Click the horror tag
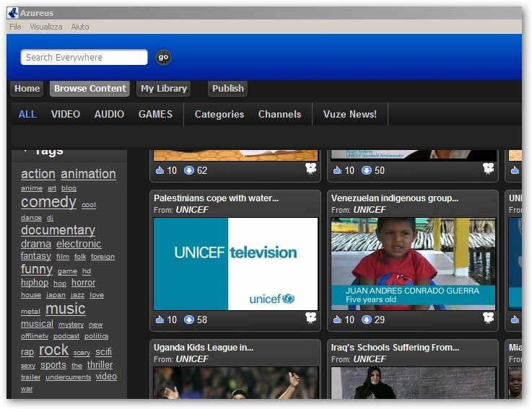 83,283
